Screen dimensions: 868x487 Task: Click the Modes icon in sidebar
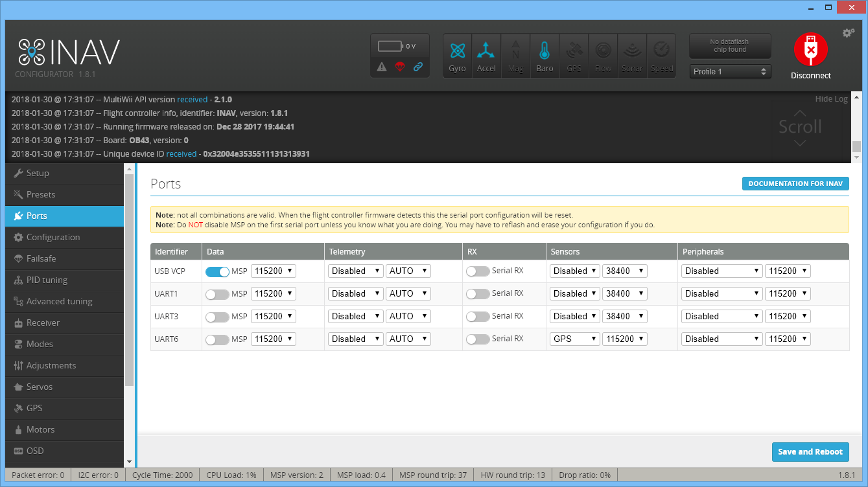[x=18, y=344]
